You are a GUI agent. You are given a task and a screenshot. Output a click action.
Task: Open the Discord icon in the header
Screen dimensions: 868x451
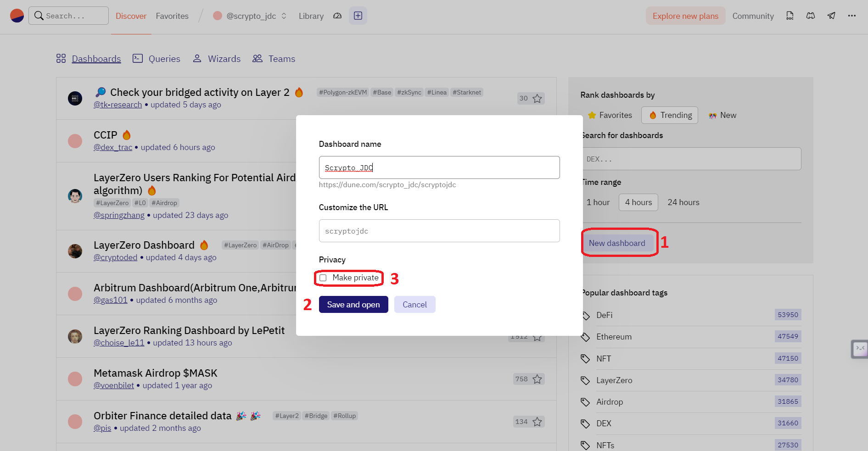pyautogui.click(x=811, y=16)
